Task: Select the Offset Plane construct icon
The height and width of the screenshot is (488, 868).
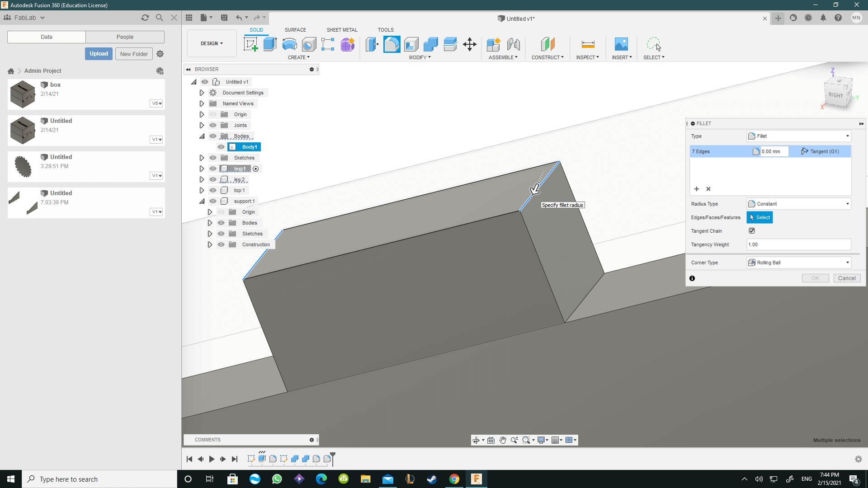Action: 547,44
